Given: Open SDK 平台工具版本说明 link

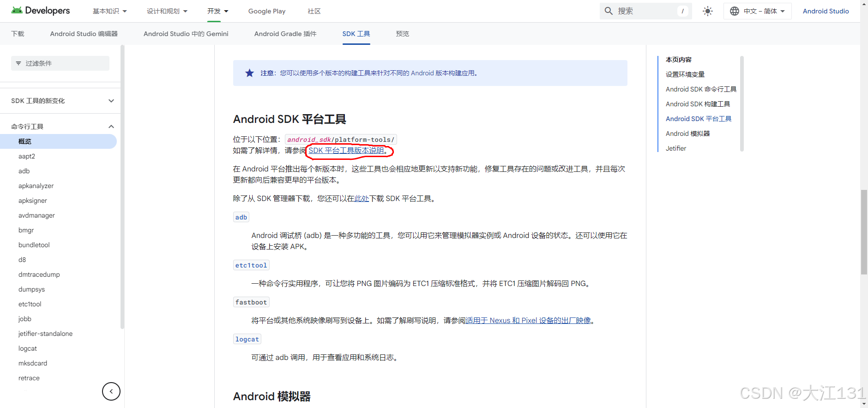Looking at the screenshot, I should (346, 151).
